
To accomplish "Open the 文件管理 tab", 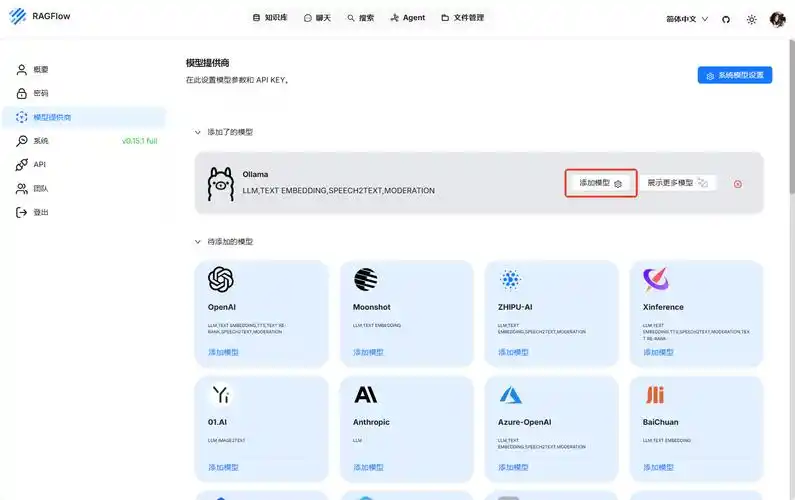I will click(x=462, y=18).
